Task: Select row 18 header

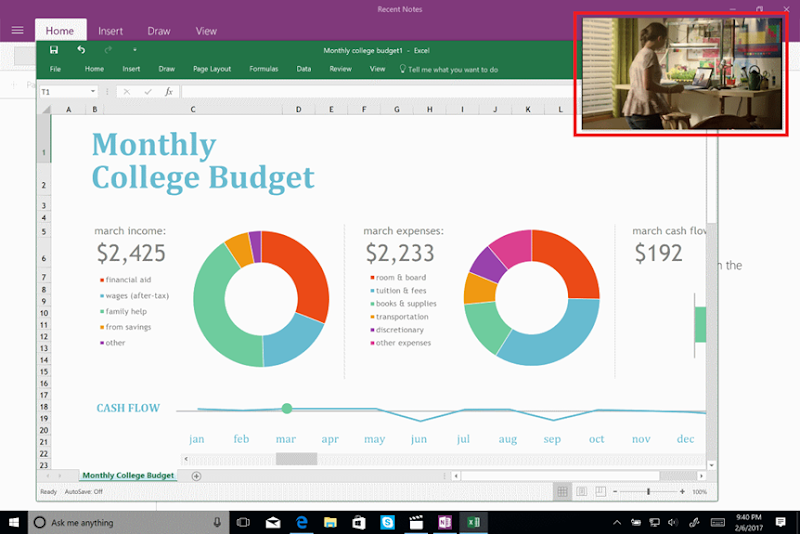Action: point(44,406)
